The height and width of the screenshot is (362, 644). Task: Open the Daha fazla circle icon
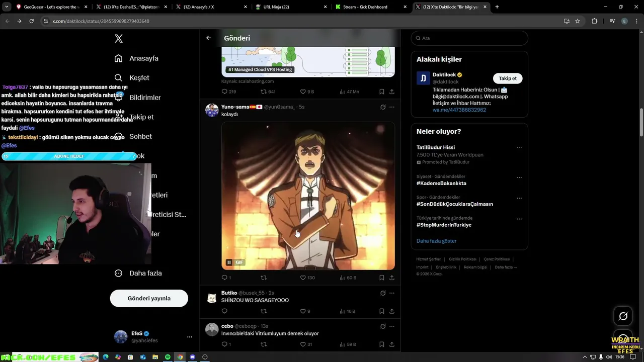(x=118, y=273)
